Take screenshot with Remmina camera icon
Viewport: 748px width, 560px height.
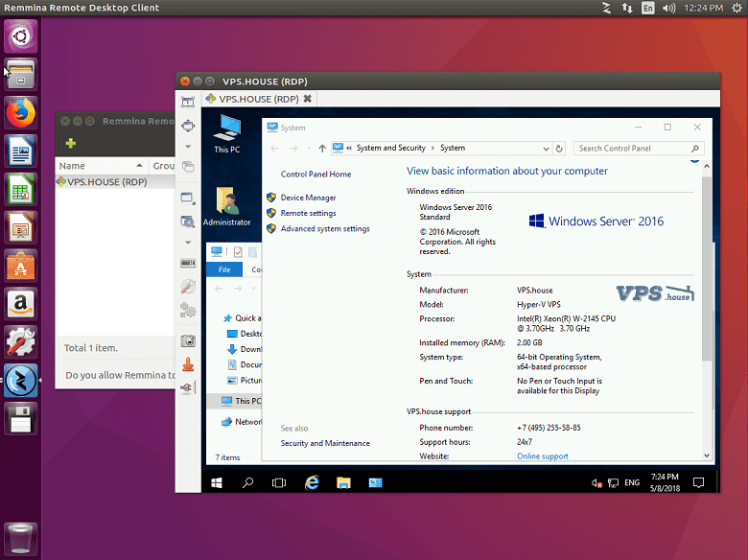tap(188, 341)
